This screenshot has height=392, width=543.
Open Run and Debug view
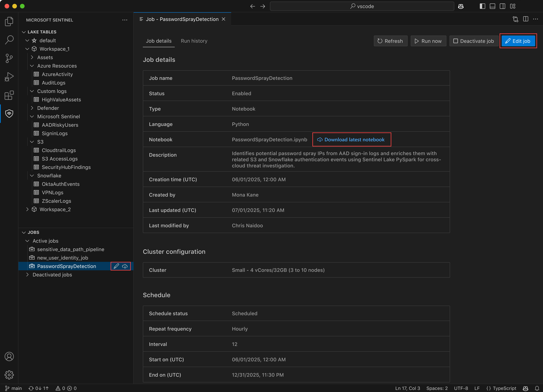[9, 77]
